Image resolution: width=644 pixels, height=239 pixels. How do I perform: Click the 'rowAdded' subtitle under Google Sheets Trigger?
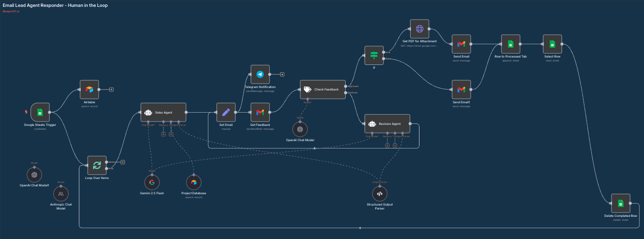coord(40,129)
